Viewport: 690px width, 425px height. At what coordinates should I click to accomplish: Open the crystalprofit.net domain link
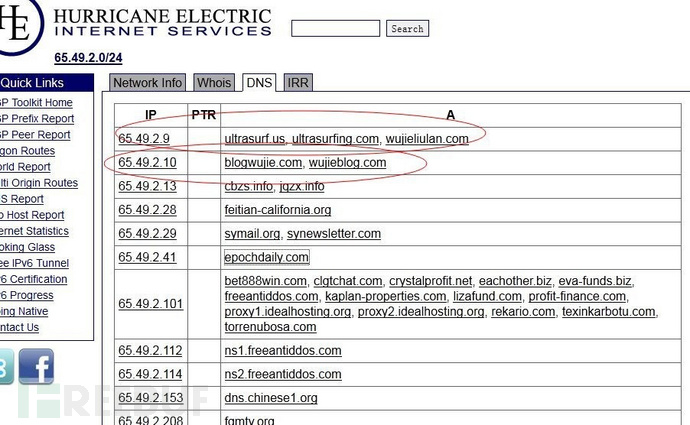click(x=430, y=281)
